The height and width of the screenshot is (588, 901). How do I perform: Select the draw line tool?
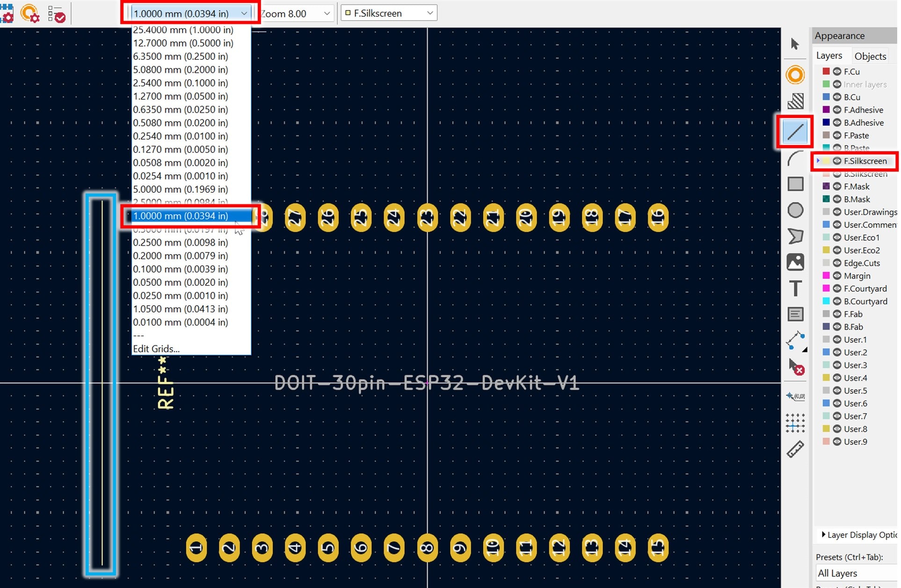coord(795,132)
